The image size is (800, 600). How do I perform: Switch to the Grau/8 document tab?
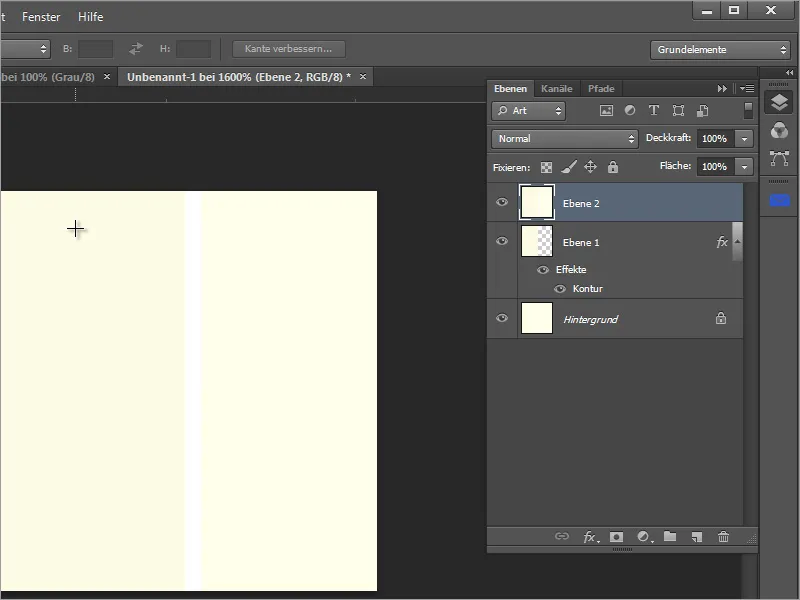pyautogui.click(x=48, y=77)
